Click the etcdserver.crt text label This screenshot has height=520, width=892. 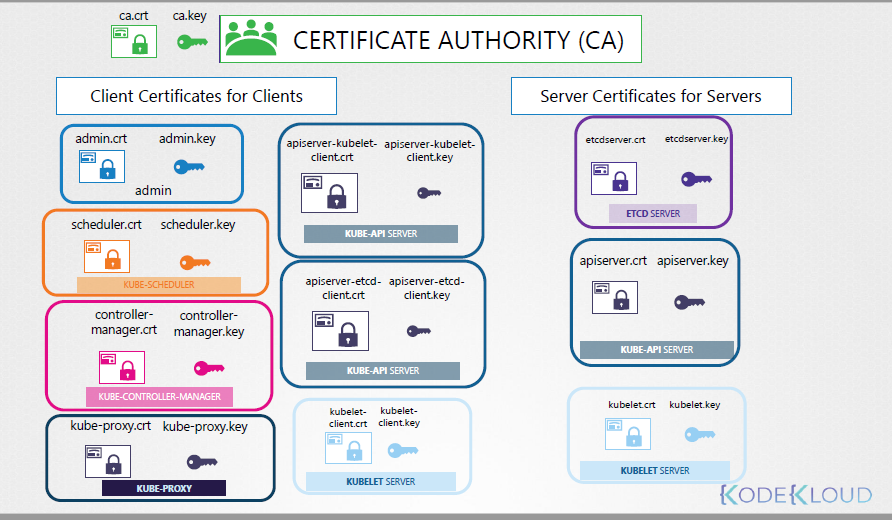[616, 139]
